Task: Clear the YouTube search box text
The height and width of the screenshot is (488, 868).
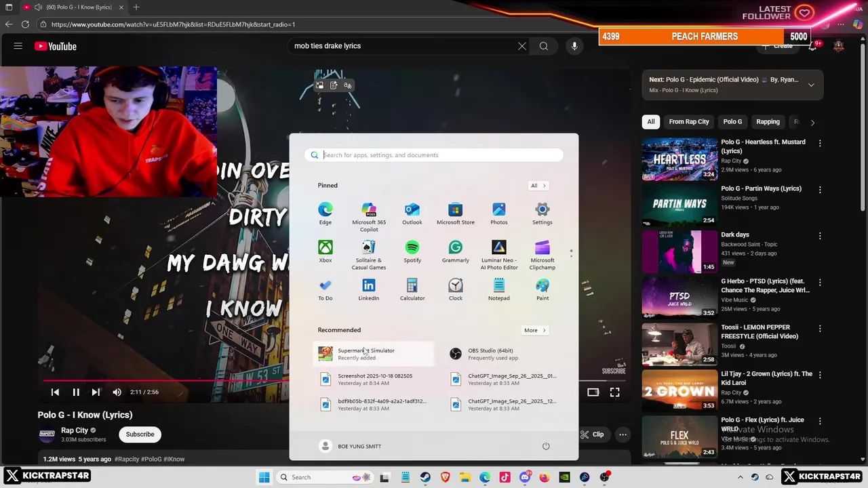Action: pos(522,46)
